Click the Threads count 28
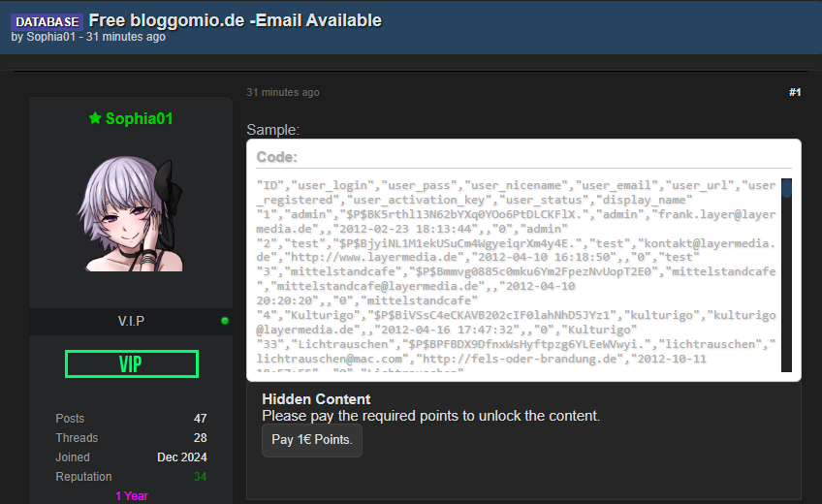Viewport: 822px width, 504px height. (201, 438)
